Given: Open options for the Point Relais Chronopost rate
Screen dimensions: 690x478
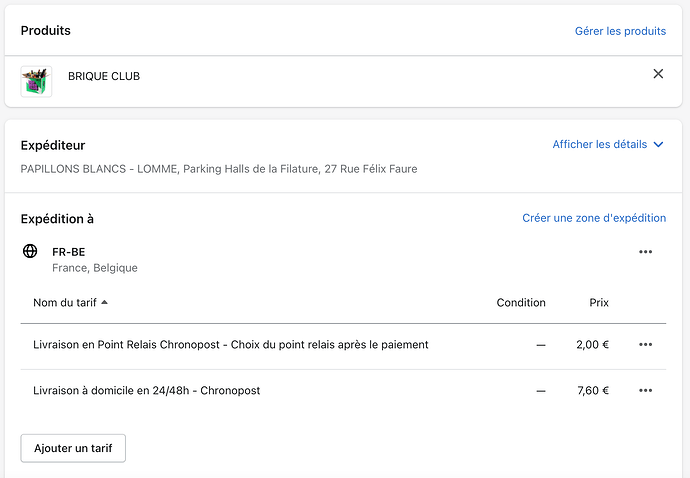Looking at the screenshot, I should [645, 345].
